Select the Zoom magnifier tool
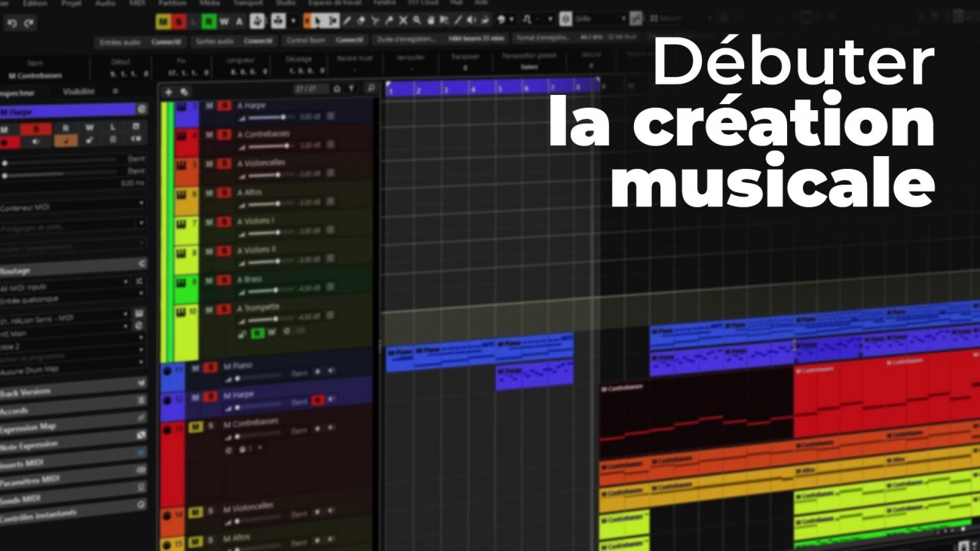 tap(416, 20)
